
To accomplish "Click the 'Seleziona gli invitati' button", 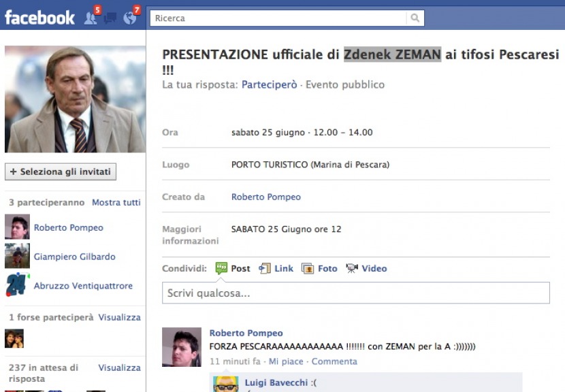I will [x=61, y=171].
